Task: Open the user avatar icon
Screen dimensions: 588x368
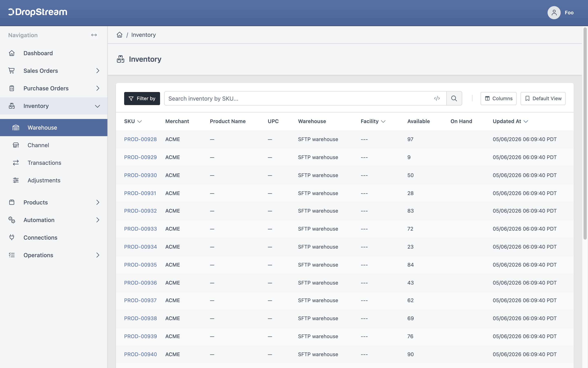Action: (554, 13)
